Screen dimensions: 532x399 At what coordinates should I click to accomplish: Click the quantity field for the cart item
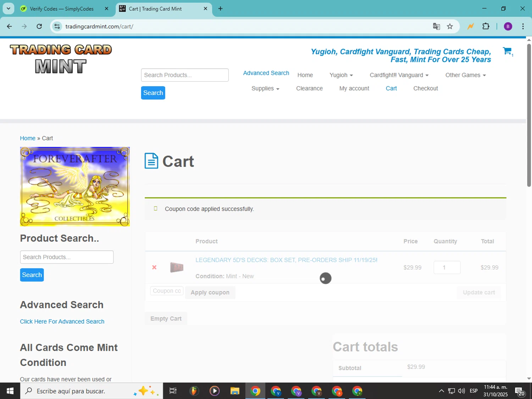pos(447,267)
